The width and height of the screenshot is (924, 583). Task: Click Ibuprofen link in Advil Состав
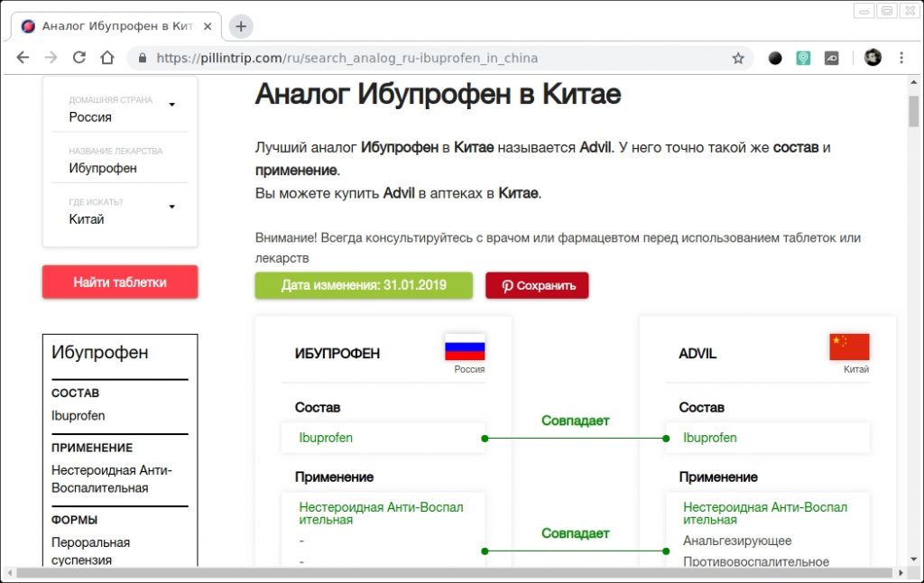[x=710, y=438]
